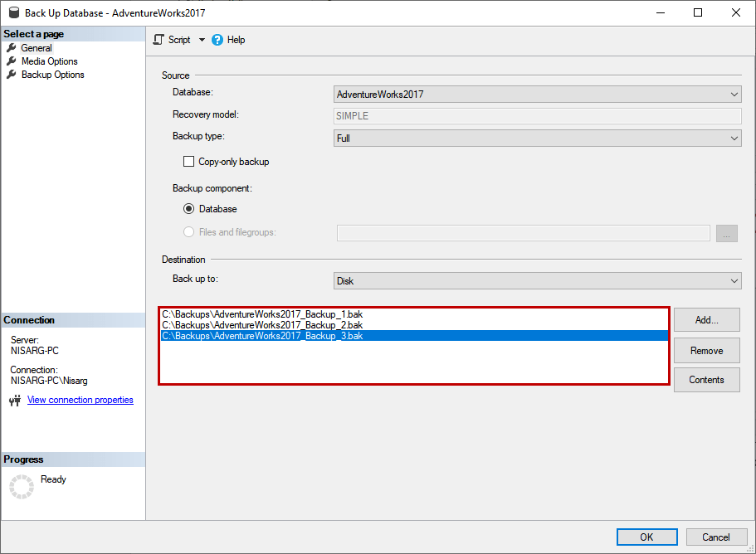Select AdventureWorks2017_Backup_1.bak in the list

click(262, 313)
